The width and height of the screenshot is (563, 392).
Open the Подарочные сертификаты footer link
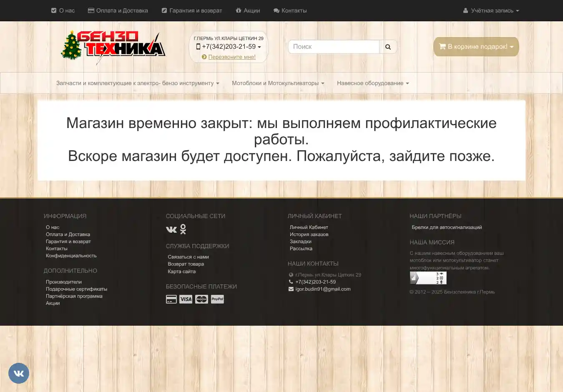[76, 289]
